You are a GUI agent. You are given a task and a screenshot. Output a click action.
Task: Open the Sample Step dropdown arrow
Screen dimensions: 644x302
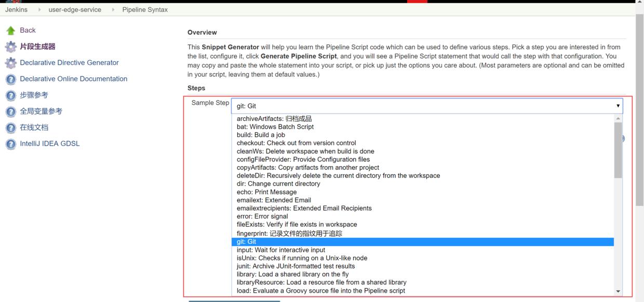(x=618, y=105)
